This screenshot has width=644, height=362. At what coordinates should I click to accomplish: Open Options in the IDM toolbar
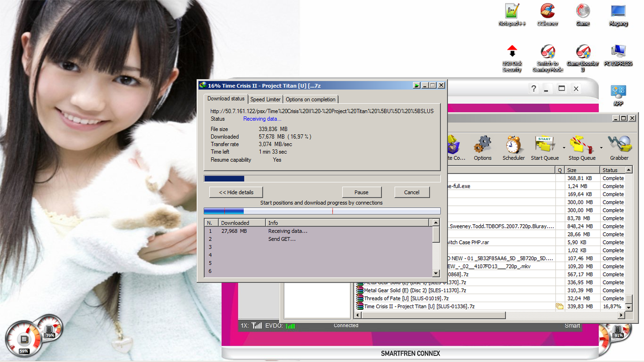[x=482, y=148]
